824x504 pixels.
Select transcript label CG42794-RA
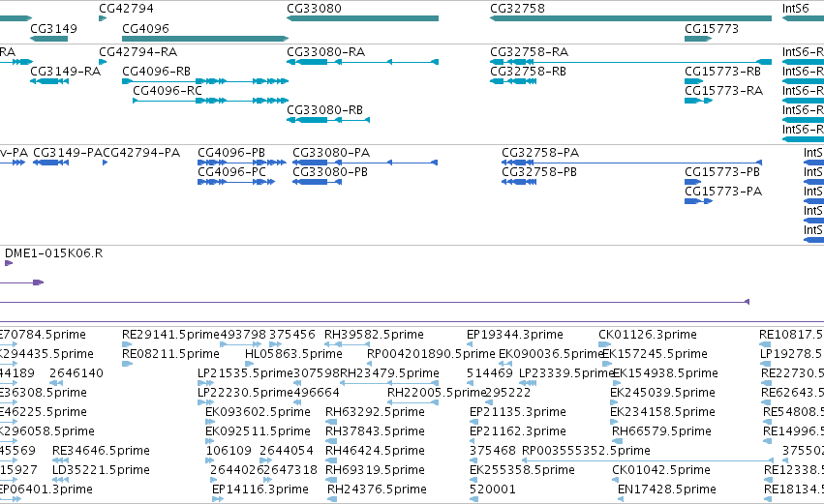(138, 52)
